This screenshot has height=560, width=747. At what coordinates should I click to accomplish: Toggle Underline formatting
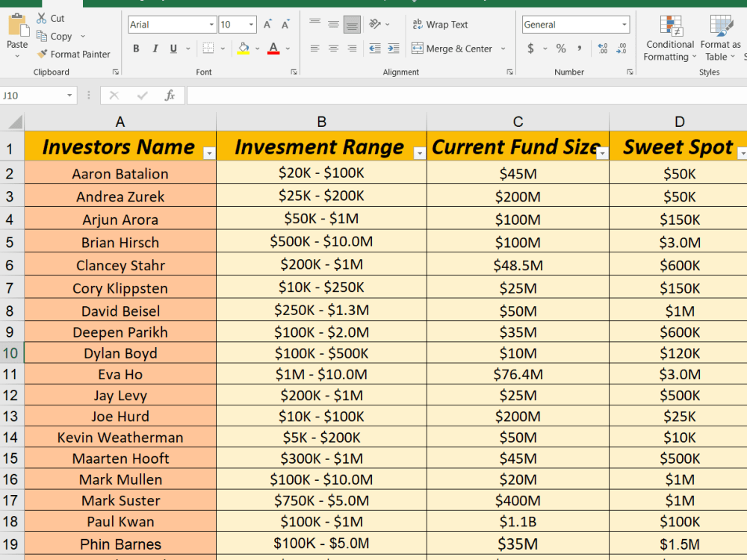pyautogui.click(x=173, y=48)
